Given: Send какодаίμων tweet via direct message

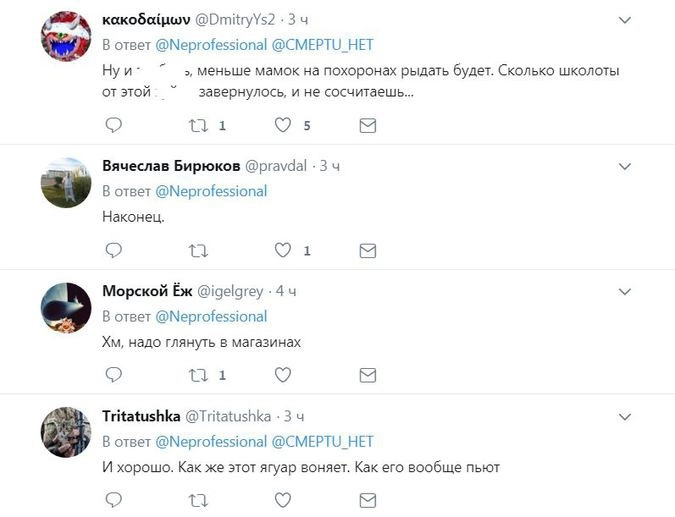Looking at the screenshot, I should pos(367,126).
